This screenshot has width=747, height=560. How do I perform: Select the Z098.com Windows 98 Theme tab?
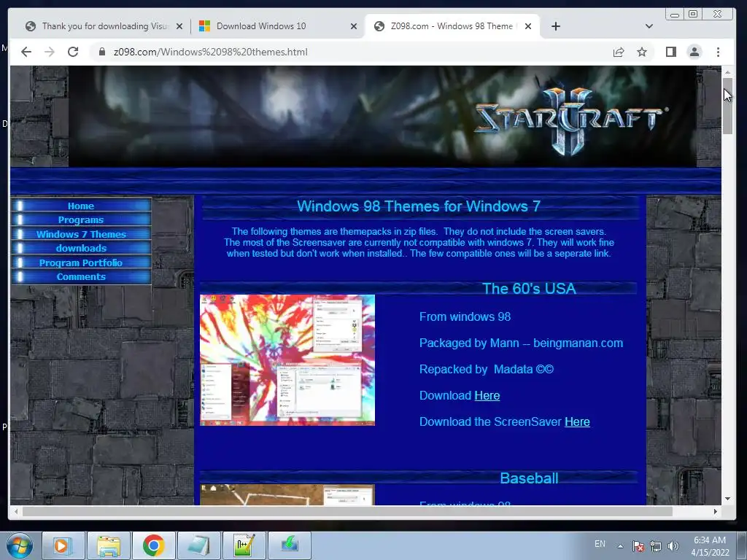click(452, 26)
